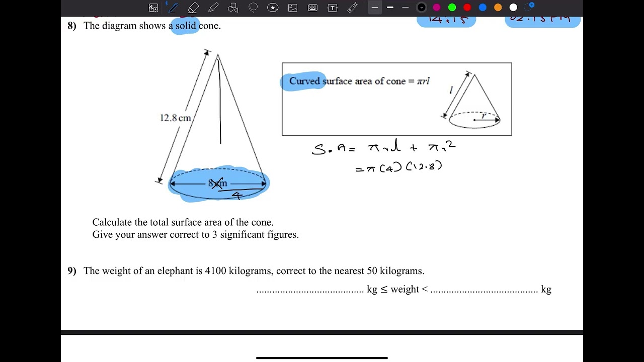Select the eraser tool
The width and height of the screenshot is (644, 362).
(x=193, y=8)
